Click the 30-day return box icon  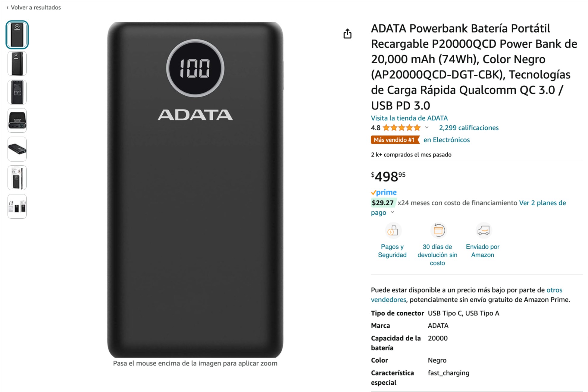[x=438, y=231]
